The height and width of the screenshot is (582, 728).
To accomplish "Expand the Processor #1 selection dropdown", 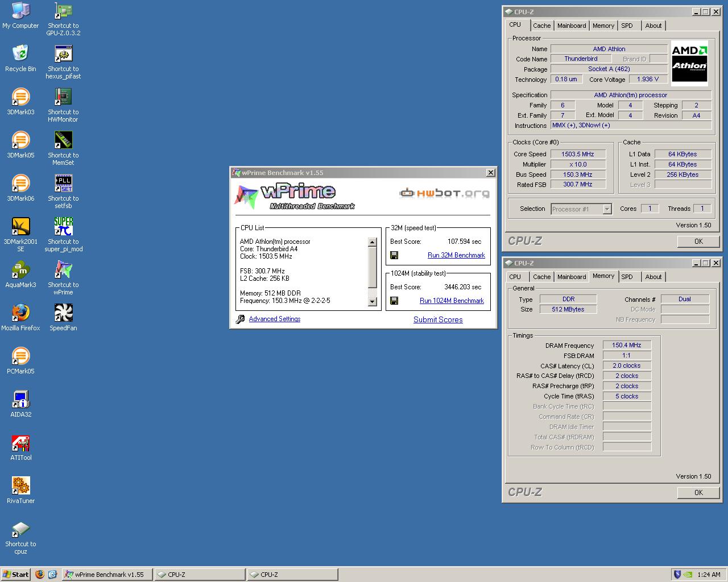I will click(607, 209).
